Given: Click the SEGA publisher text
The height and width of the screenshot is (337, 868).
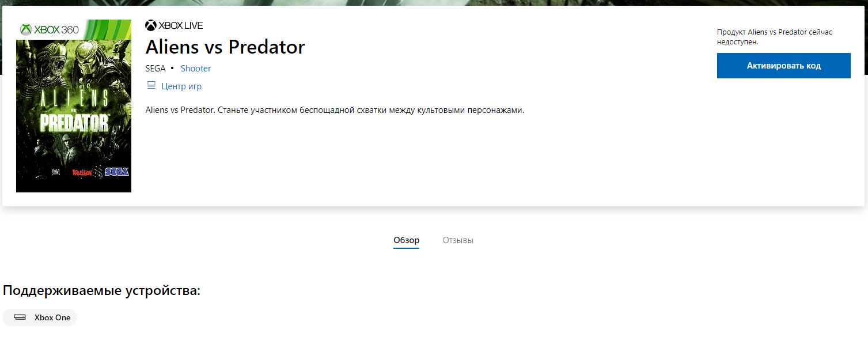Looking at the screenshot, I should click(156, 69).
